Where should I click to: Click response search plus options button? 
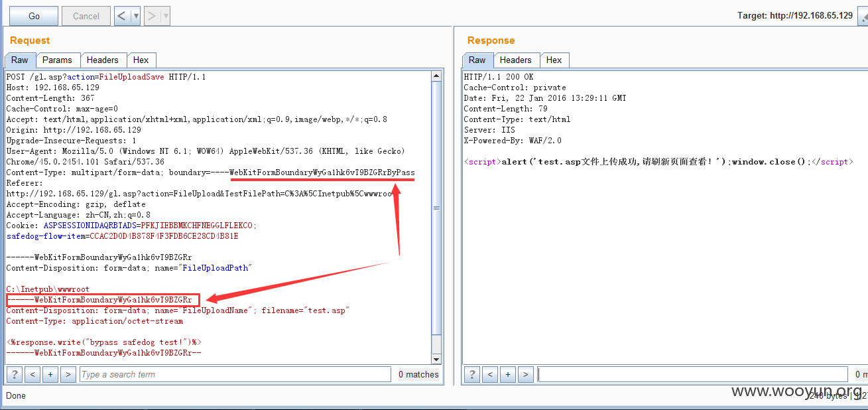(x=508, y=374)
